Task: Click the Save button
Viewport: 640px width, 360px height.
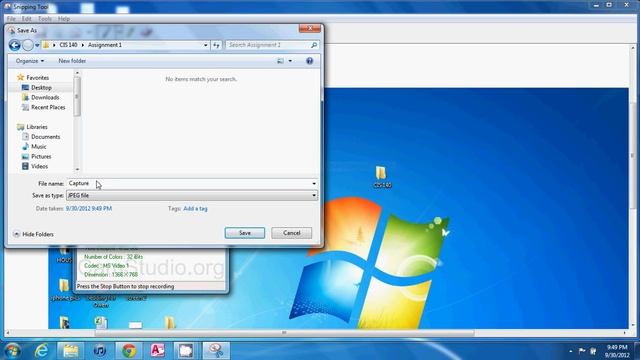Action: coord(244,233)
